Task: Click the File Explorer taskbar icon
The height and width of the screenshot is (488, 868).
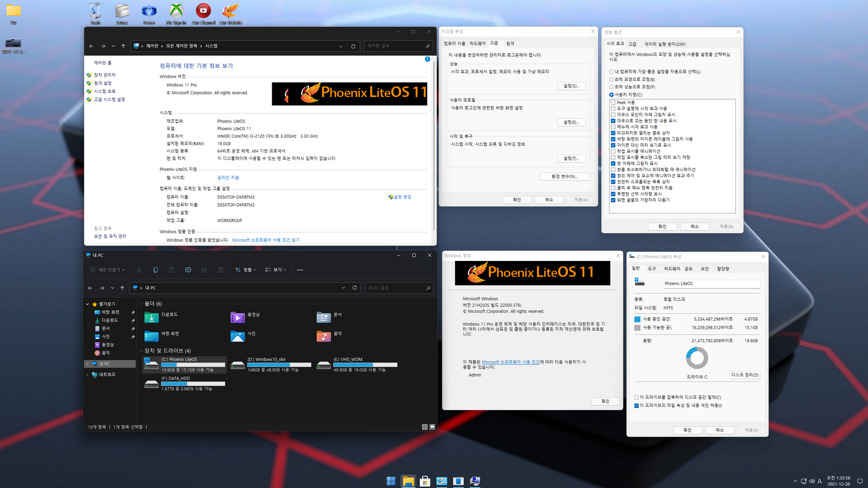Action: [x=408, y=481]
